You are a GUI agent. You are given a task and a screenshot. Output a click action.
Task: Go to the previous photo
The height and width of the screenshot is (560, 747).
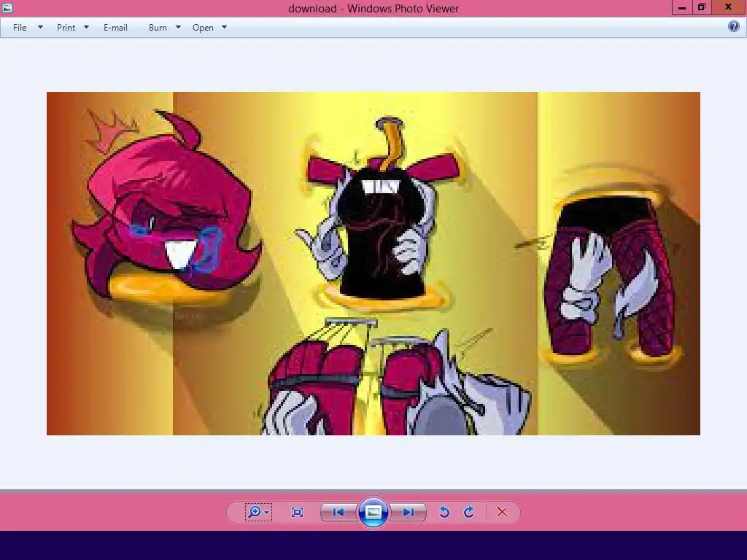[338, 512]
